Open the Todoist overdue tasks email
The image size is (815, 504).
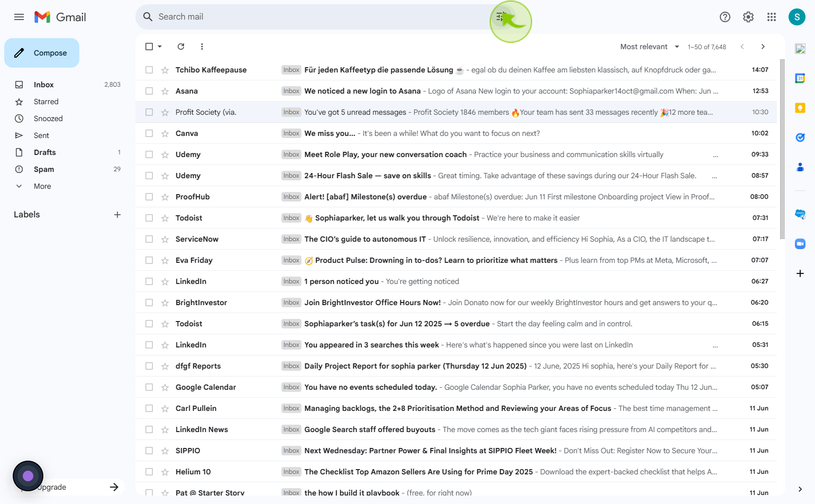tap(456, 324)
